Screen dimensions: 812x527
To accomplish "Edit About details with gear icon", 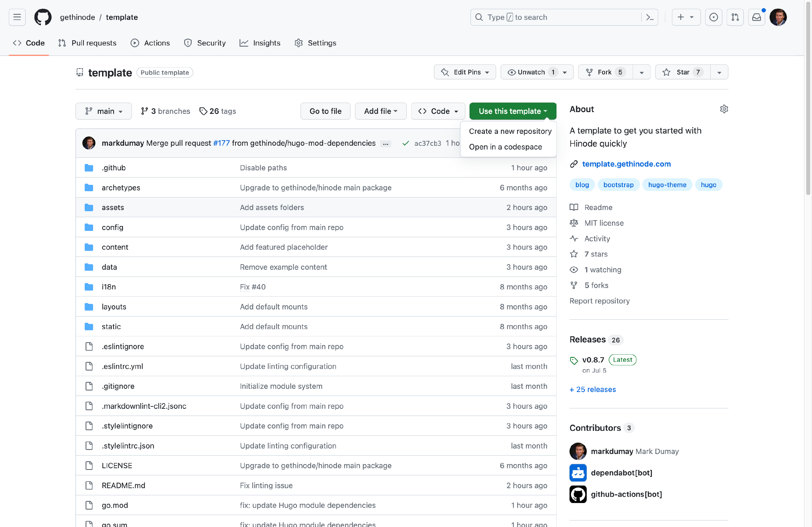I will pos(724,109).
